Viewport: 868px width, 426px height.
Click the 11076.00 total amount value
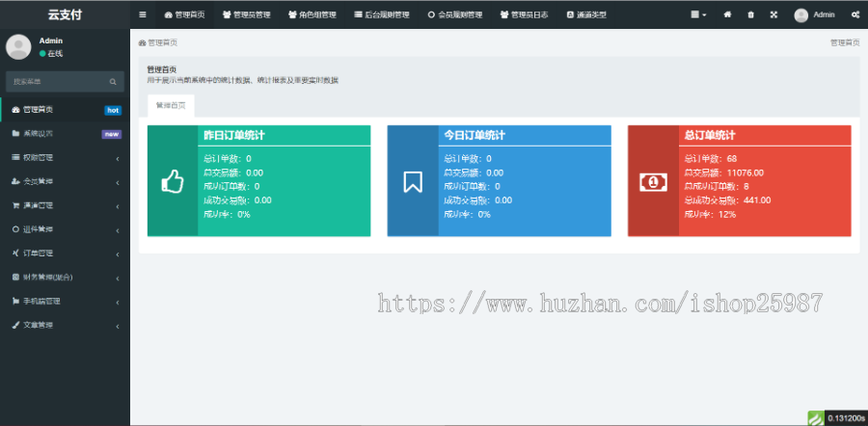tap(746, 173)
